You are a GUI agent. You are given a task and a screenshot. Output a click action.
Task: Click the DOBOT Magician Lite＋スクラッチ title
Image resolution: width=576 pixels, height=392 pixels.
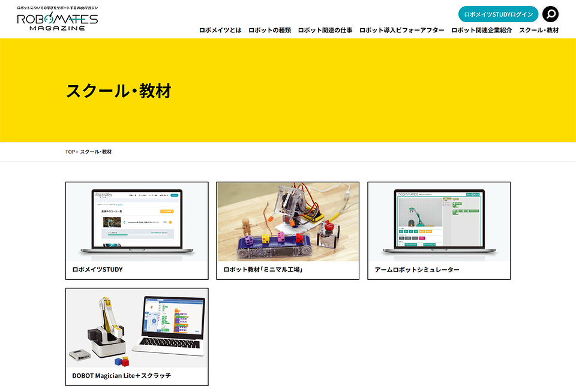pos(122,376)
